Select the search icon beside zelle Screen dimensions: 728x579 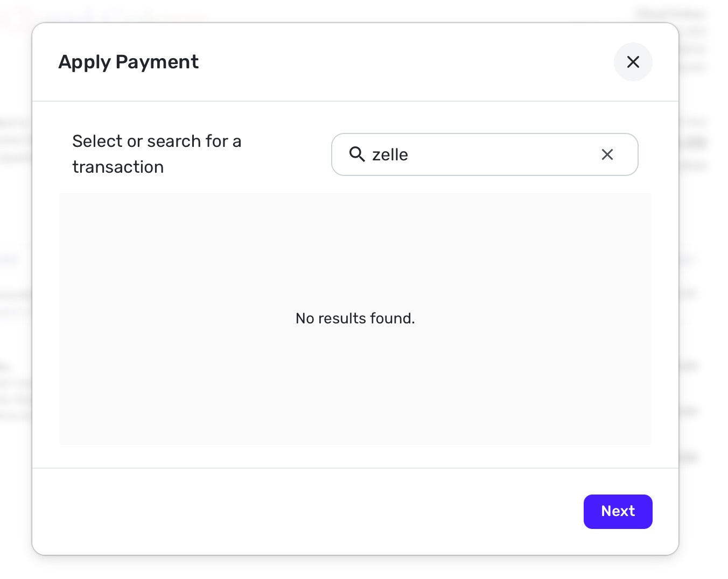tap(356, 154)
